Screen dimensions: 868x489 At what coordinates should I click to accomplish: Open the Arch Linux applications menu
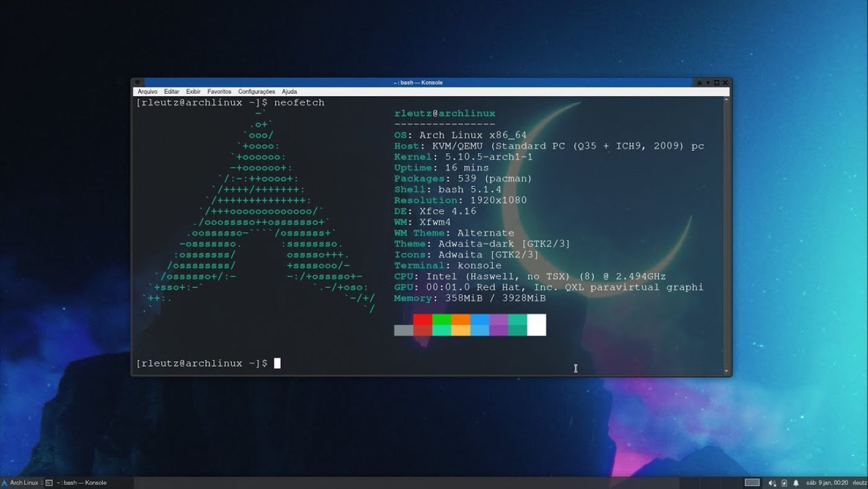point(19,482)
